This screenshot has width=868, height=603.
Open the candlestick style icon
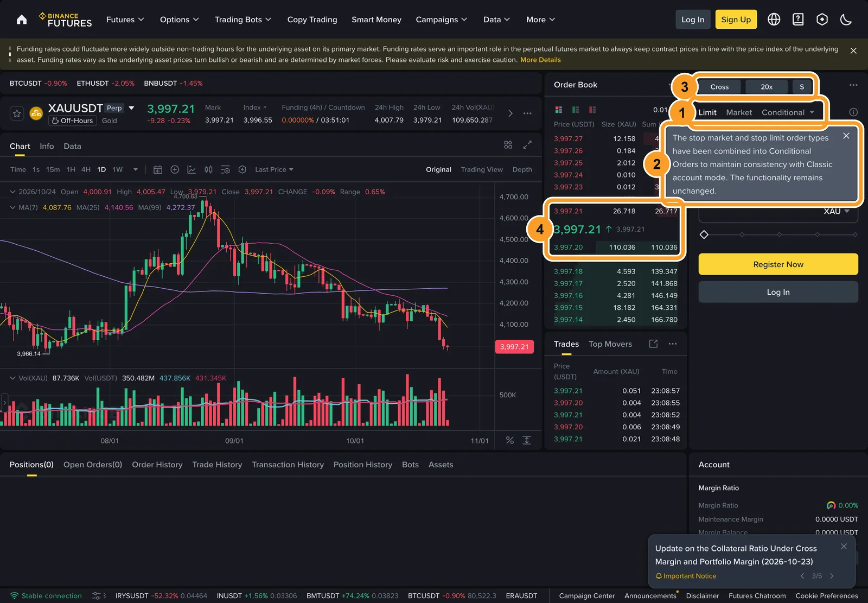click(x=208, y=169)
